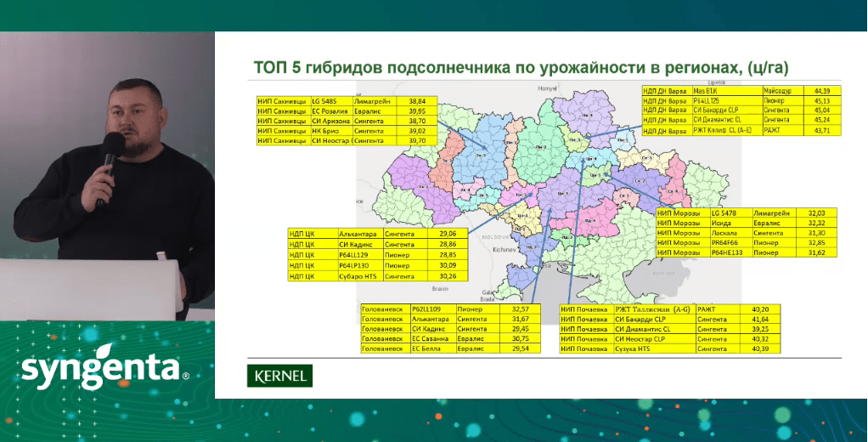Image resolution: width=868 pixels, height=442 pixels.
Task: Click the yield value "39,02"
Action: pos(417,131)
